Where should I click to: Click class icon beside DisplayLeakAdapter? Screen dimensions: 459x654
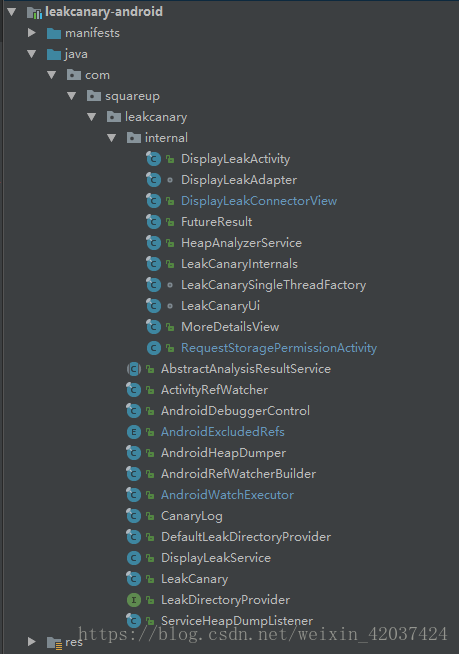[x=154, y=180]
